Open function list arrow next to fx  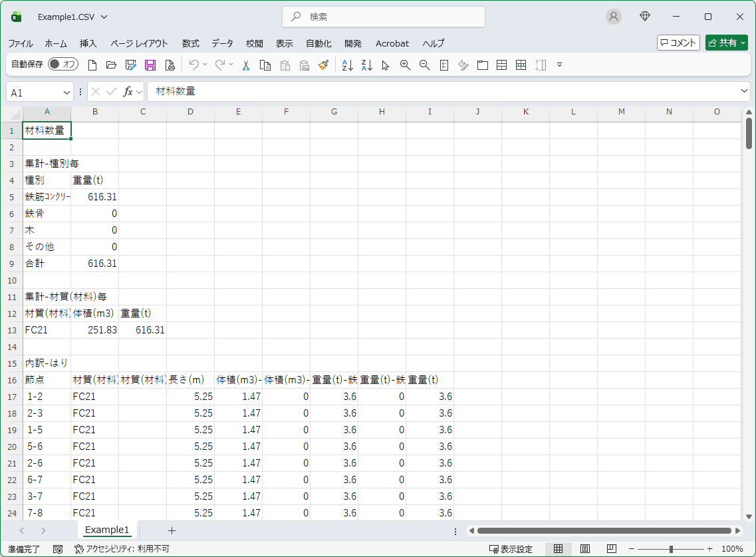coord(140,92)
